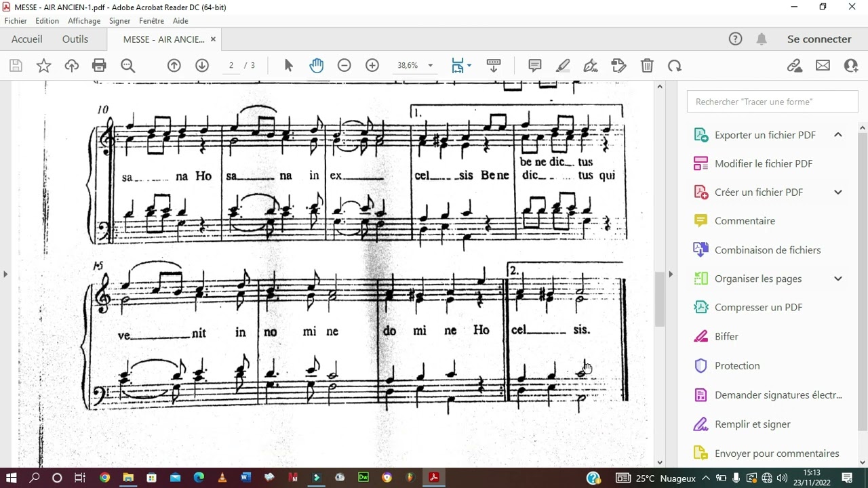Open the Fenêtre menu
The height and width of the screenshot is (488, 868).
152,21
